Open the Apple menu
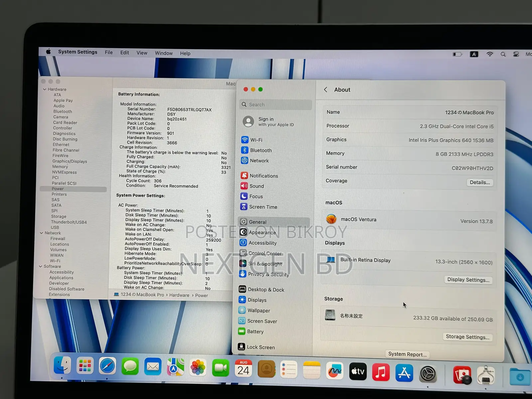The image size is (532, 399). pos(49,52)
